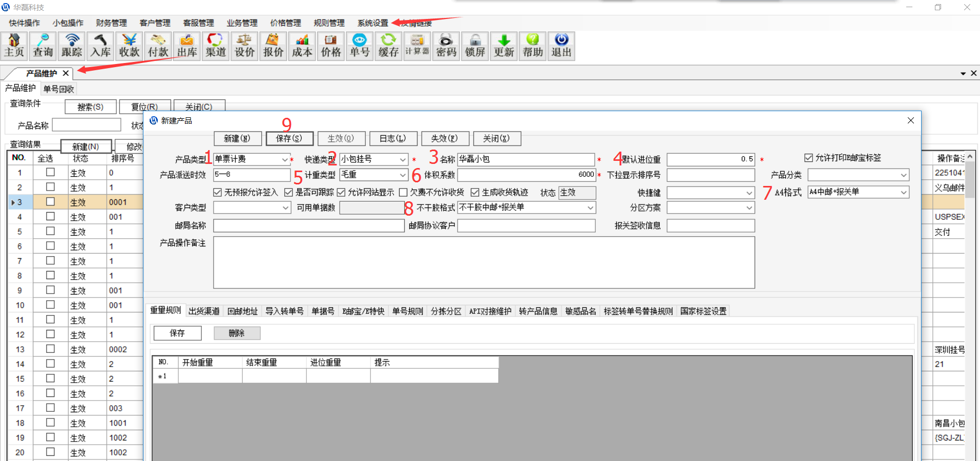Open the 计算器 calculator toolbar icon

click(x=417, y=46)
